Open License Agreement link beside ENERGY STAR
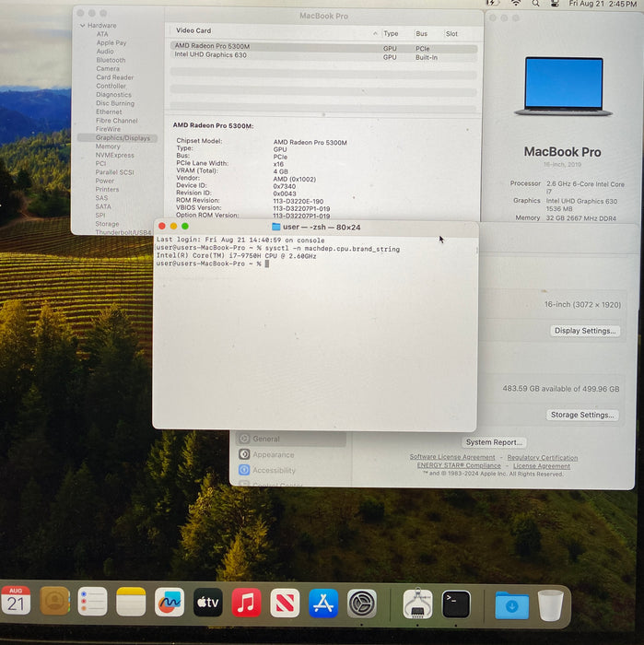 (542, 466)
